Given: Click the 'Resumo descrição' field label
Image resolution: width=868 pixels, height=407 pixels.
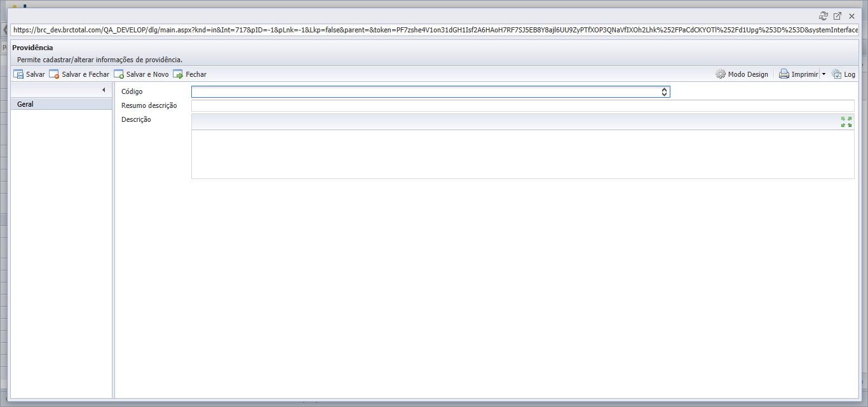Looking at the screenshot, I should tap(149, 105).
